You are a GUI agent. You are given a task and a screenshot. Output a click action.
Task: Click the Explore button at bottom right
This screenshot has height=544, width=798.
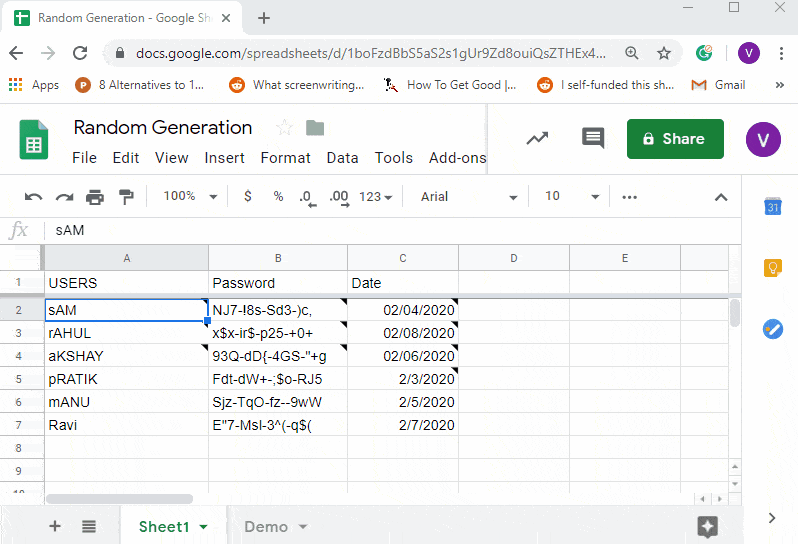(x=708, y=527)
